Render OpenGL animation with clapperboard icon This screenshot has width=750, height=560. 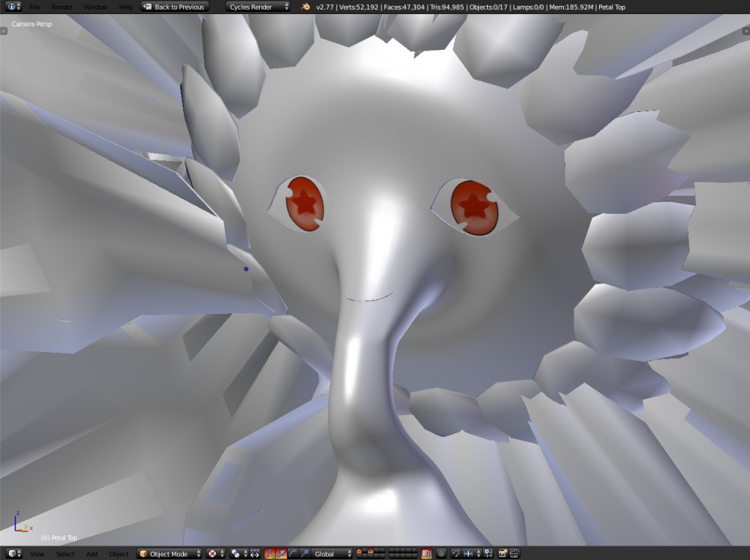(514, 554)
